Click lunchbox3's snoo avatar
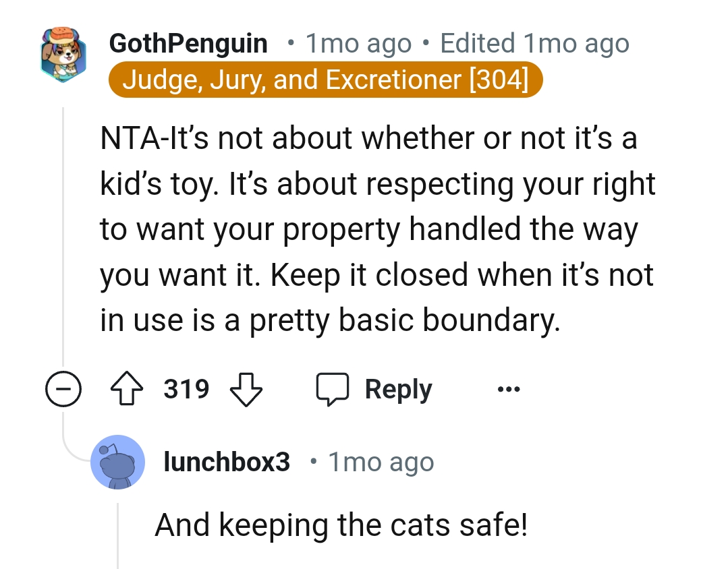 117,462
